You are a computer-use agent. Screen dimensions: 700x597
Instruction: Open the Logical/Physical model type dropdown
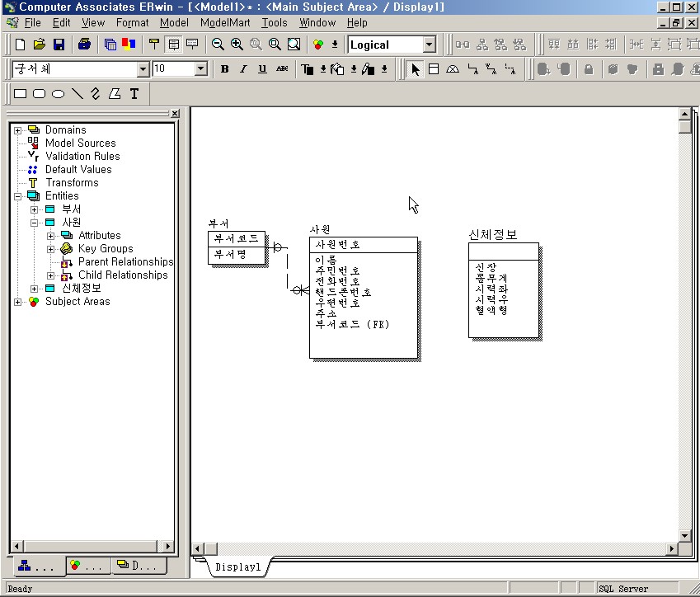click(429, 45)
